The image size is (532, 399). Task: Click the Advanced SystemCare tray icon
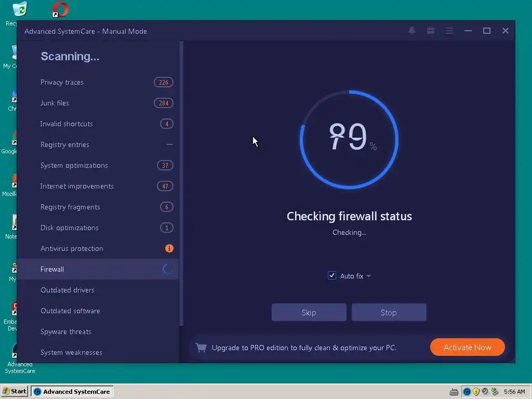(467, 392)
